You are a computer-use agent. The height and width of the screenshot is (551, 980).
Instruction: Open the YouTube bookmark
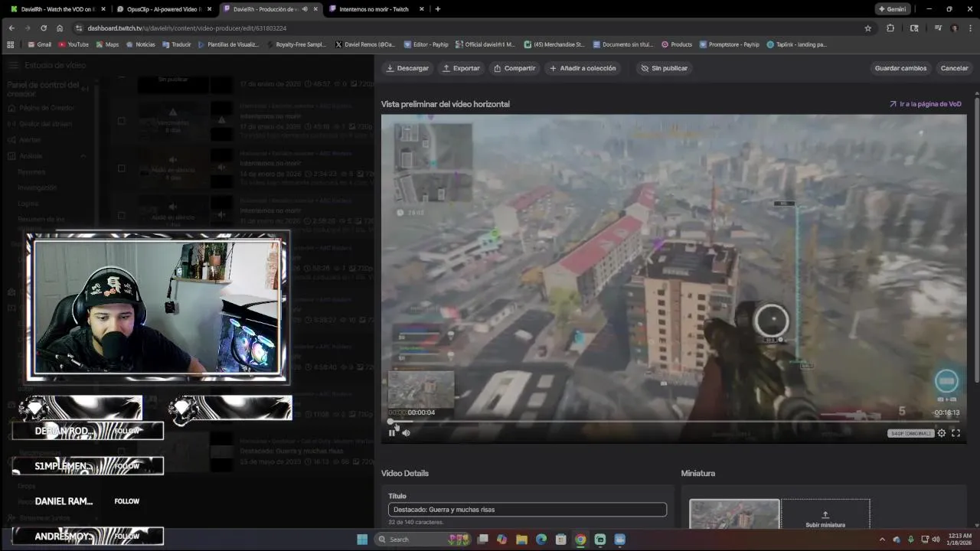(73, 44)
